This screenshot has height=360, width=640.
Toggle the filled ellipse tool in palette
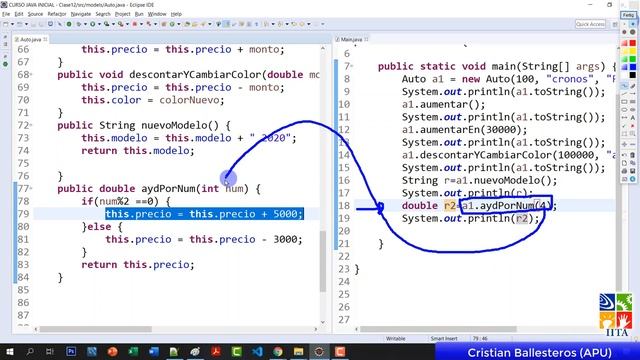633,109
